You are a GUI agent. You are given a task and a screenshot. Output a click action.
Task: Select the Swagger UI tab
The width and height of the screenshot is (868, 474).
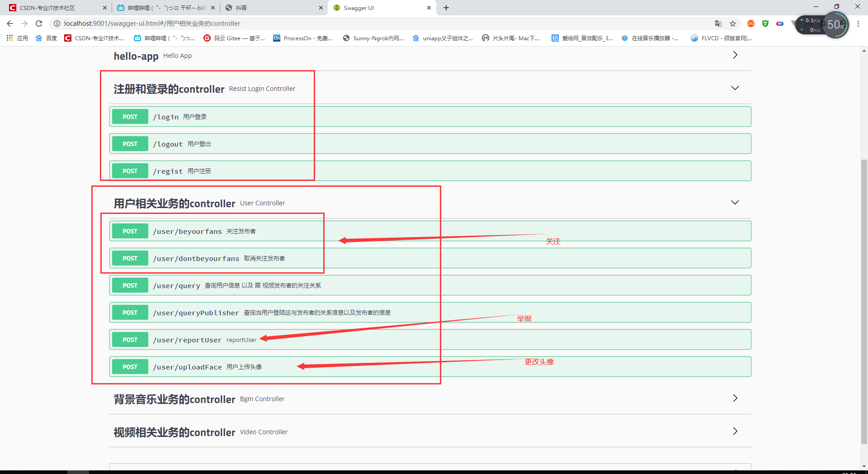(382, 8)
